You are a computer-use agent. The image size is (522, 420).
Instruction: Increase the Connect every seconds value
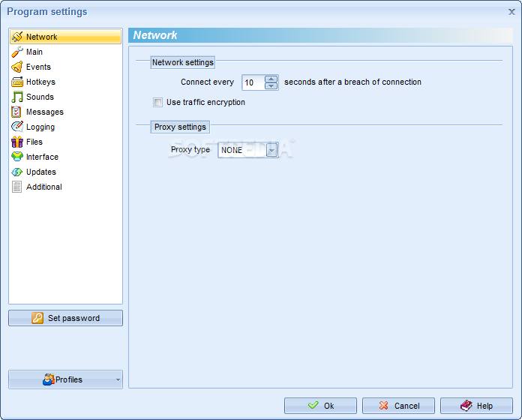pos(271,79)
